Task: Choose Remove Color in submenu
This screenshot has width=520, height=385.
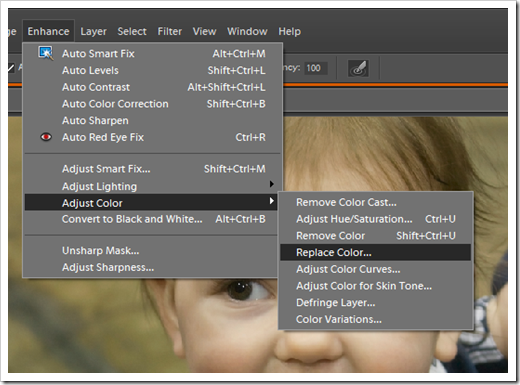Action: [376, 236]
